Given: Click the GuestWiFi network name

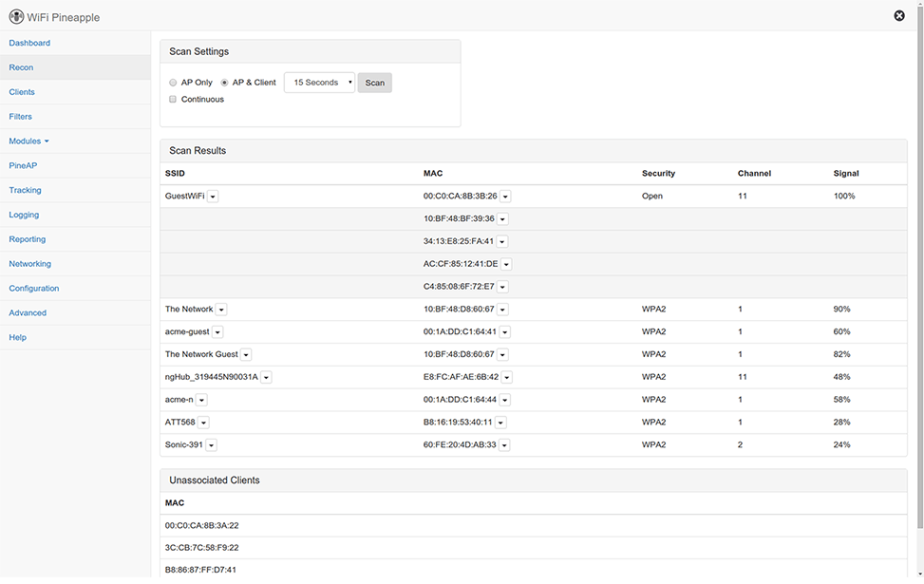Looking at the screenshot, I should click(184, 196).
